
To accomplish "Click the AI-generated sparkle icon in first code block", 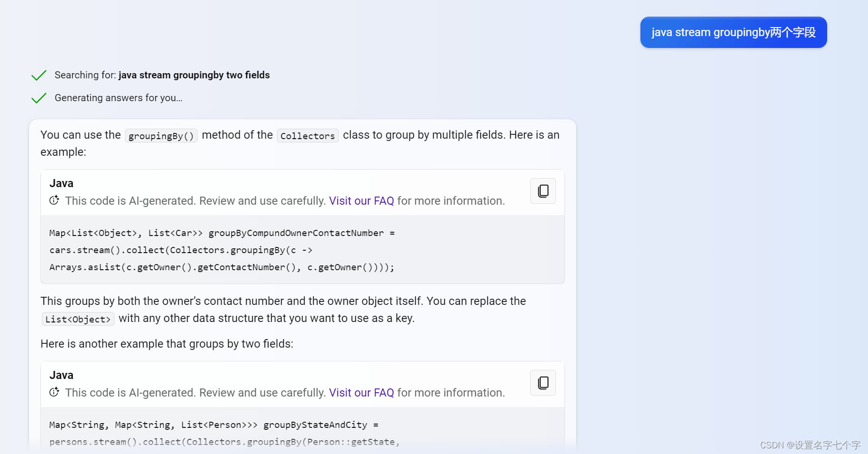I will (54, 200).
